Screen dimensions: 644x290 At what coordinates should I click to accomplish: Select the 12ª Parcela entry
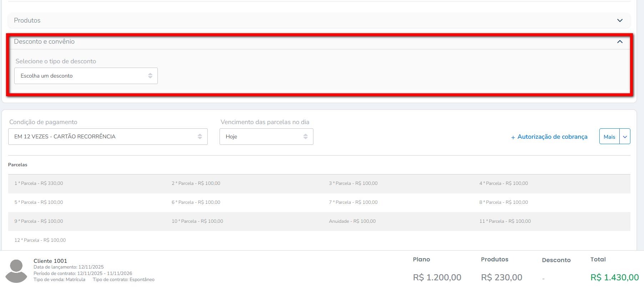tap(40, 240)
